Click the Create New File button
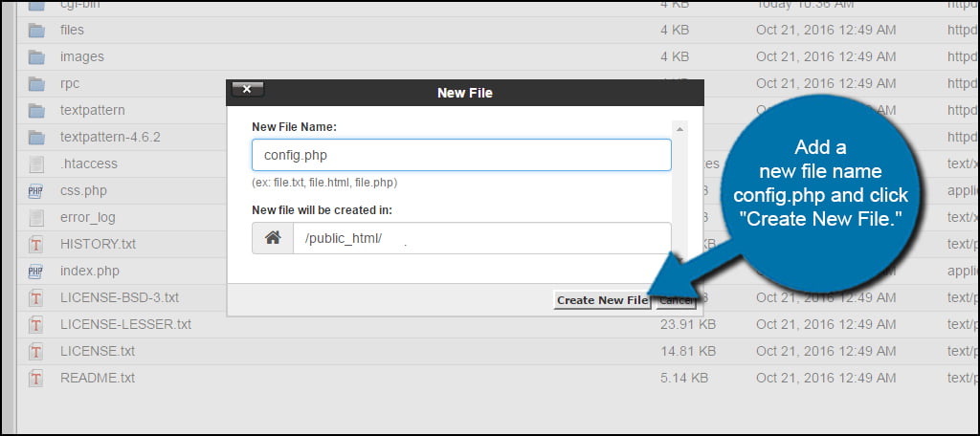This screenshot has height=436, width=980. pos(603,300)
